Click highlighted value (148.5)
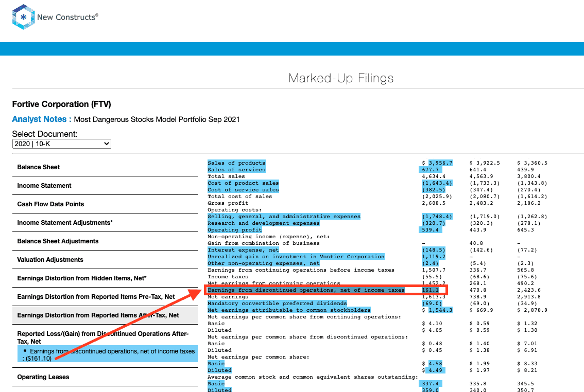The image size is (584, 392). [x=434, y=250]
